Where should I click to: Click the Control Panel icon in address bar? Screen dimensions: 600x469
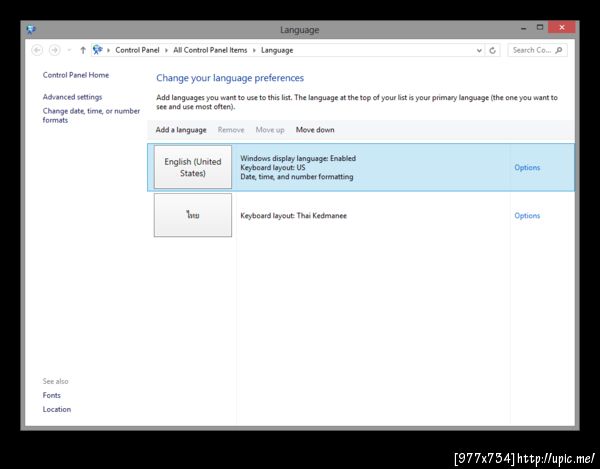point(98,50)
